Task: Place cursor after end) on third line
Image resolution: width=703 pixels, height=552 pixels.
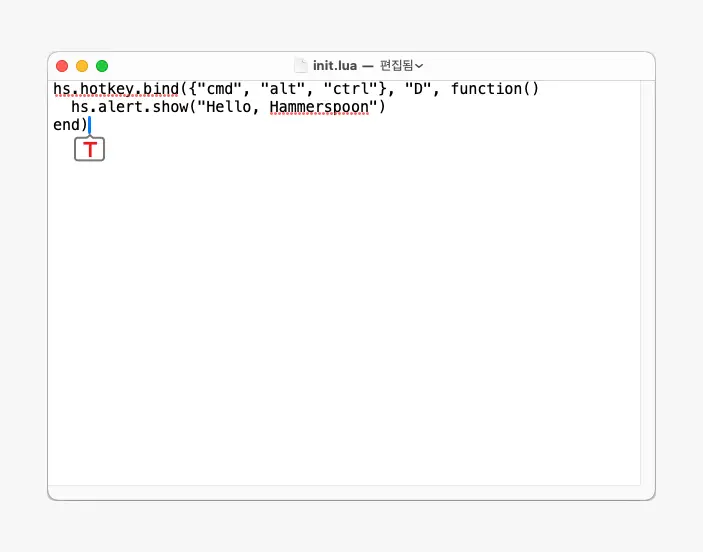Action: 89,125
